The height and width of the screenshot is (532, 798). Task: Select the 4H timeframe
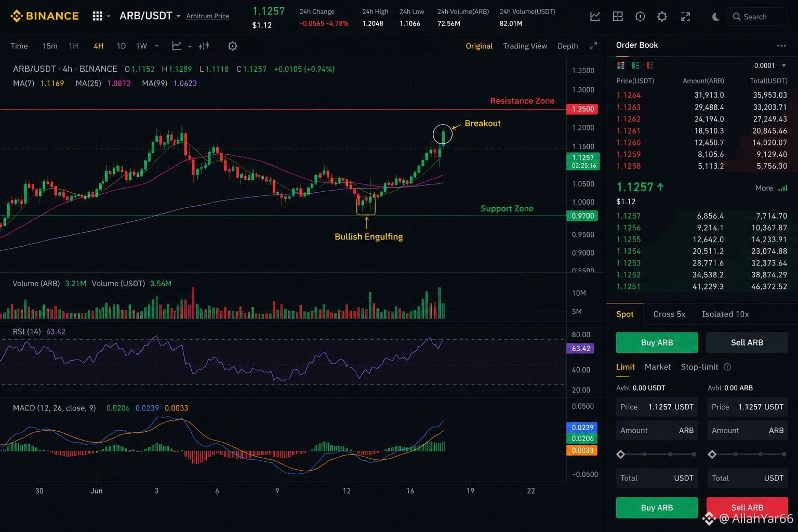pyautogui.click(x=98, y=46)
